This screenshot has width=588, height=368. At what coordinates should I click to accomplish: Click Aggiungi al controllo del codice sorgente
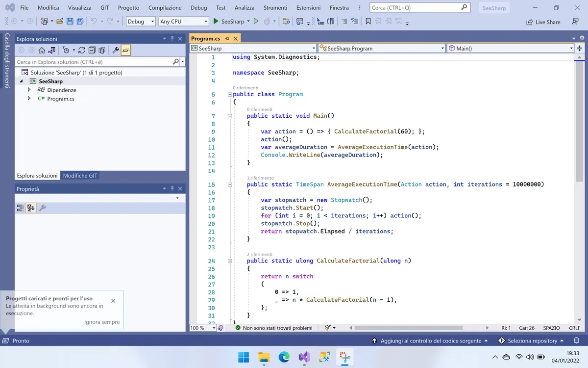[x=430, y=341]
